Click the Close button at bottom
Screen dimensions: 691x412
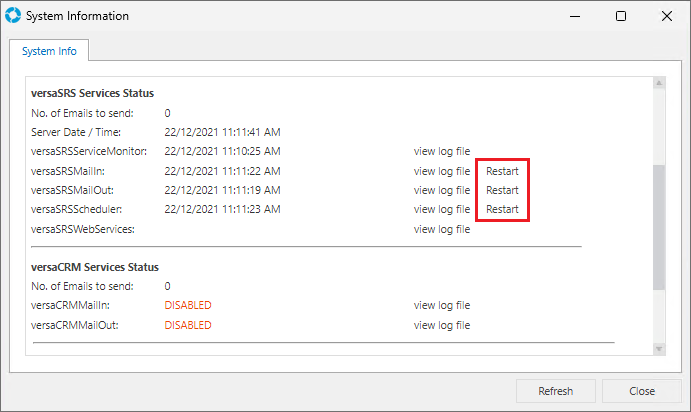642,391
